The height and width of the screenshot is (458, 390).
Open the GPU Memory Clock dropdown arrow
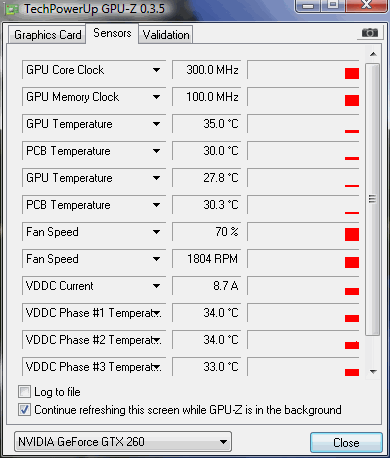pos(156,97)
